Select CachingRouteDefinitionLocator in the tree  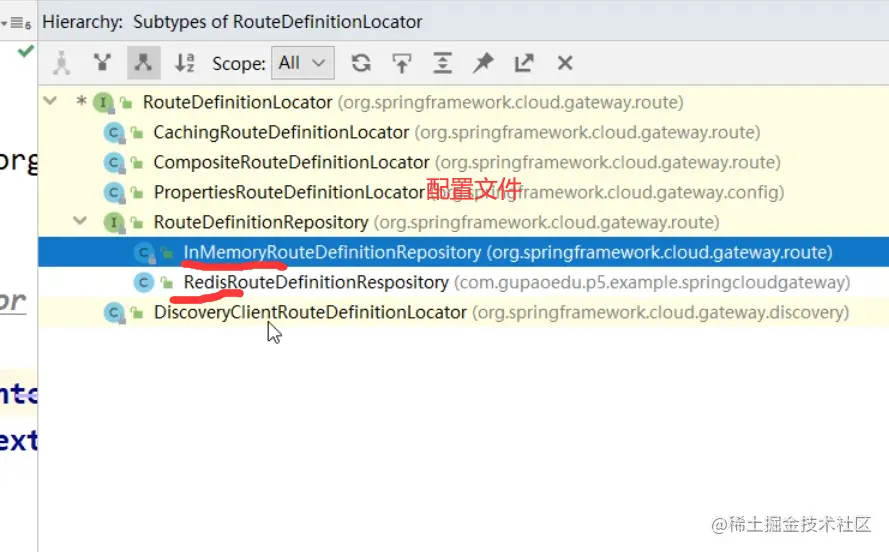pos(463,132)
